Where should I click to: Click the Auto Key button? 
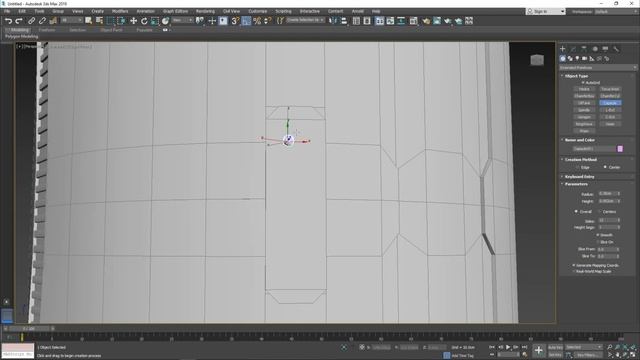[555, 347]
